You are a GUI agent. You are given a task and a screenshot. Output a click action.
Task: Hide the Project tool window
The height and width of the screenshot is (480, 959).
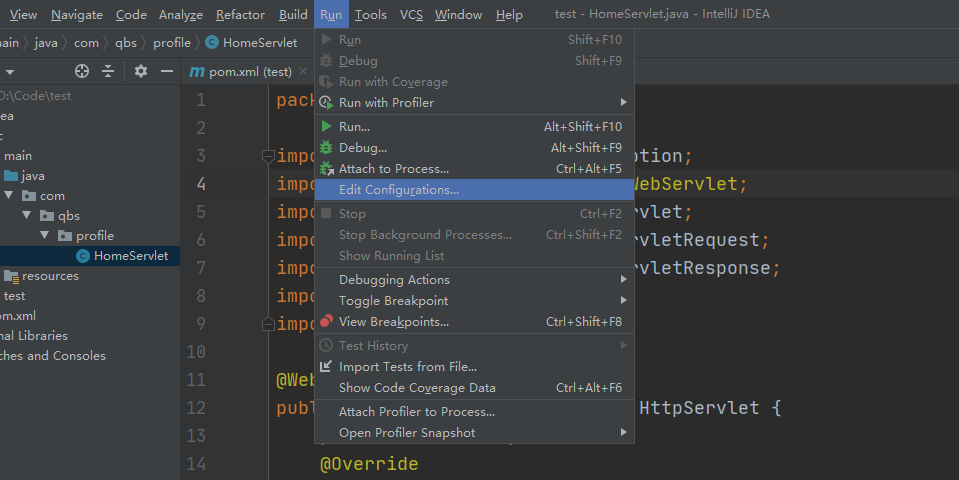(166, 71)
